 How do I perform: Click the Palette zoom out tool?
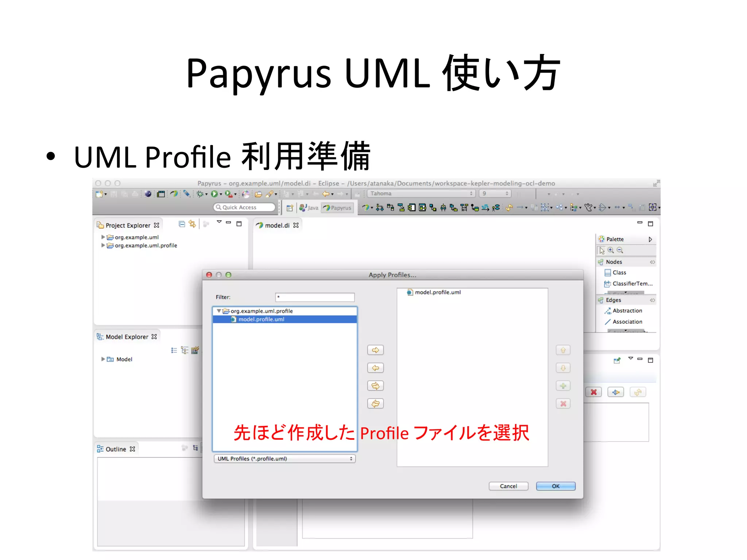pos(620,250)
